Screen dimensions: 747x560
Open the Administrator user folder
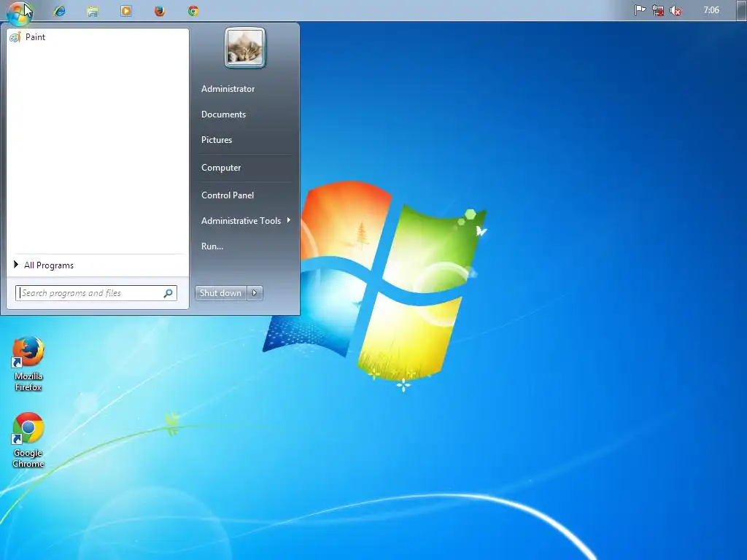228,88
